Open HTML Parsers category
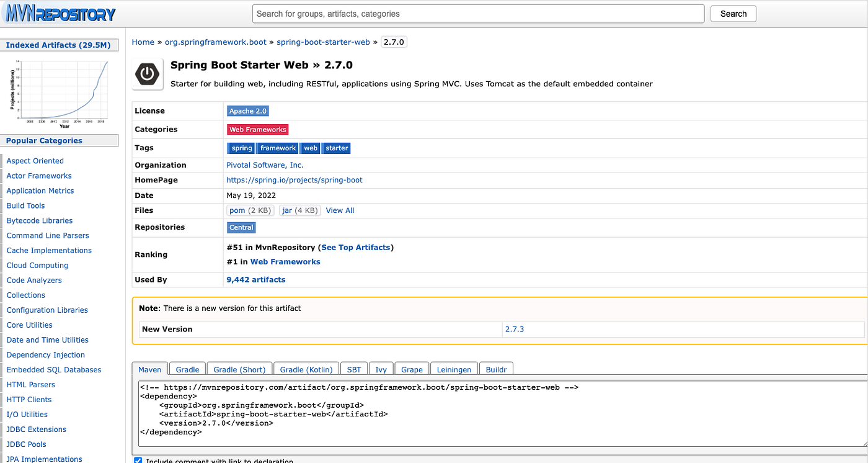 (x=31, y=384)
